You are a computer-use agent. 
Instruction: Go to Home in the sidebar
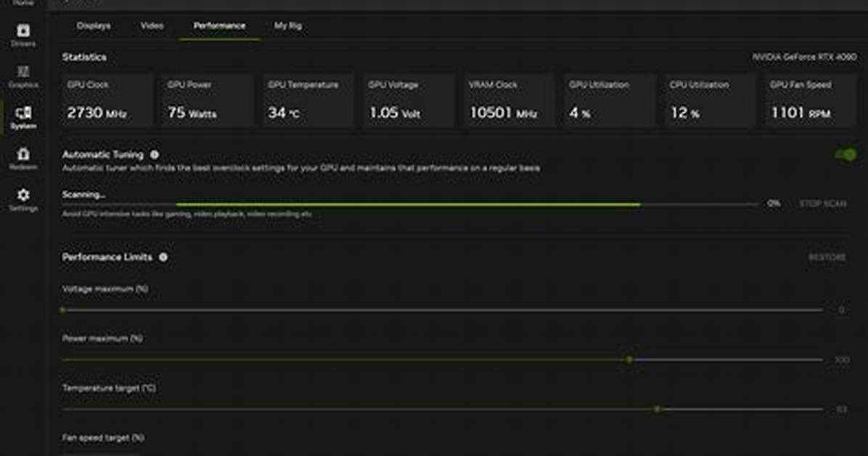coord(23,3)
